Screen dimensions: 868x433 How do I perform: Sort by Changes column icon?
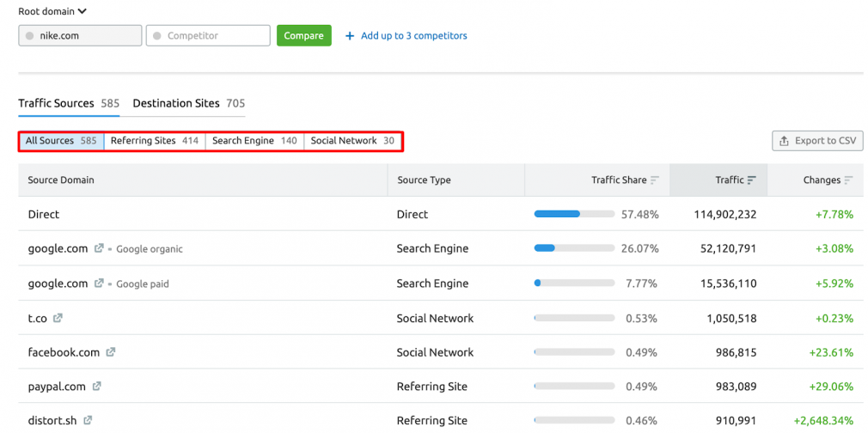[x=848, y=180]
